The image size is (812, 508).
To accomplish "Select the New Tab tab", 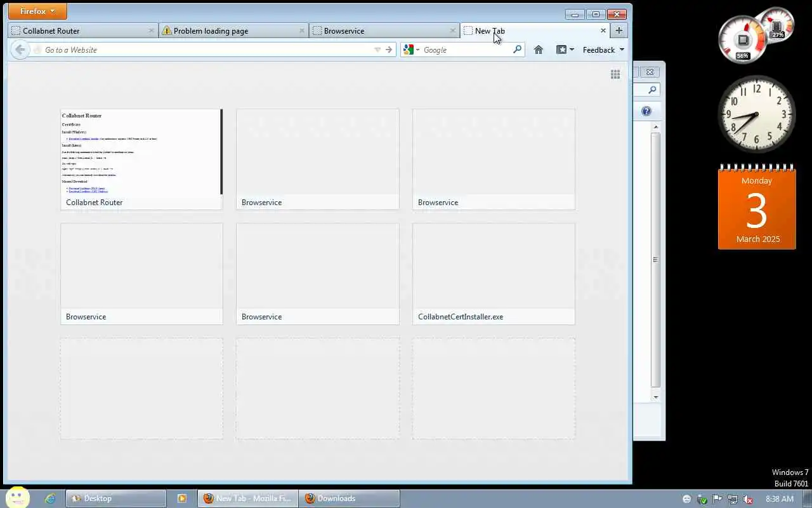I will pyautogui.click(x=534, y=30).
